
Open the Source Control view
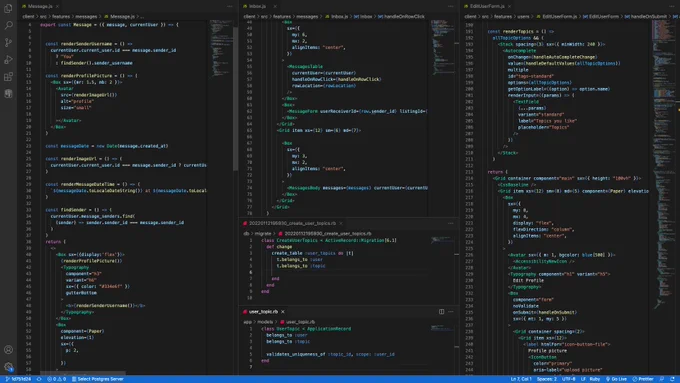[8, 43]
